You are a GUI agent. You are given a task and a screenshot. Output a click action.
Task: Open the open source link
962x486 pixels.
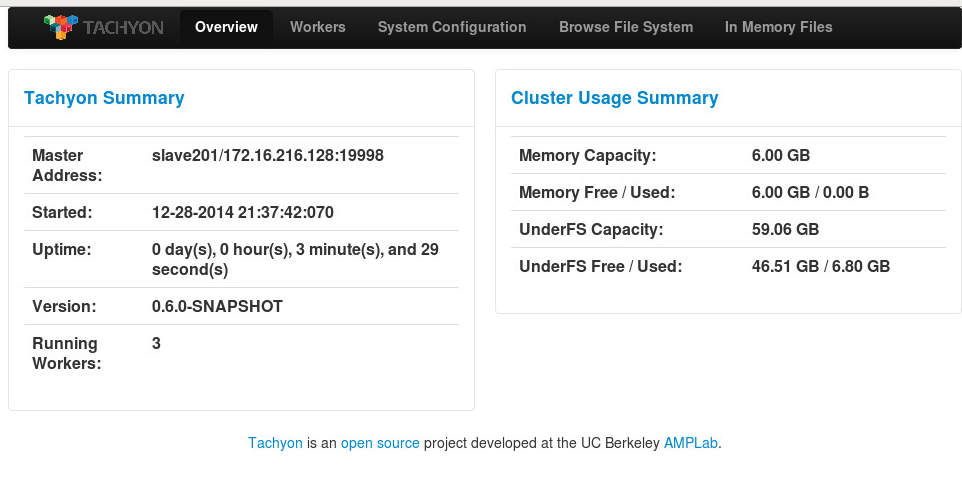click(x=380, y=443)
